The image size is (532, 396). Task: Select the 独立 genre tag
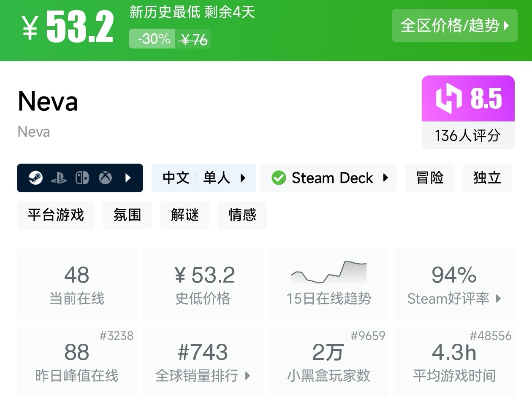[487, 178]
